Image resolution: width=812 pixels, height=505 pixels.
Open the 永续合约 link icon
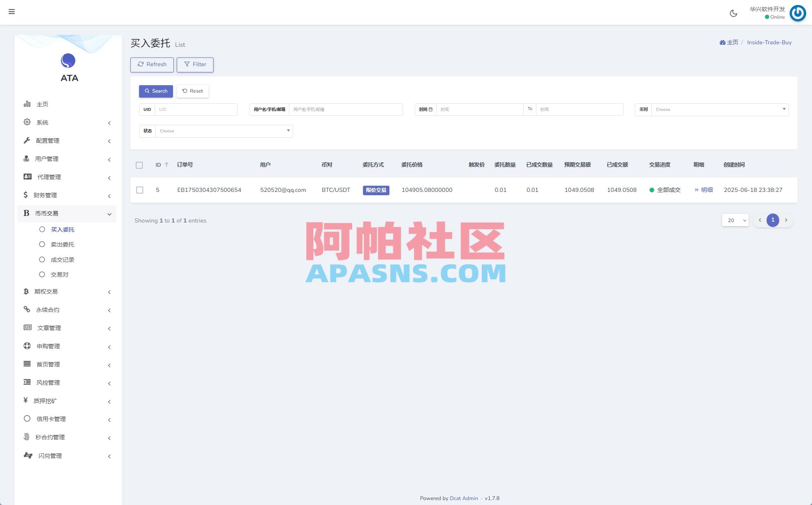click(x=26, y=309)
